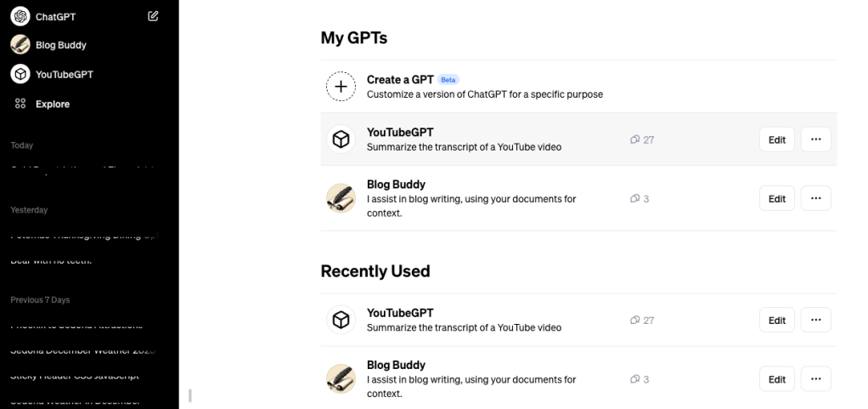
Task: Click the ChatGPT logo in sidebar
Action: (x=20, y=16)
